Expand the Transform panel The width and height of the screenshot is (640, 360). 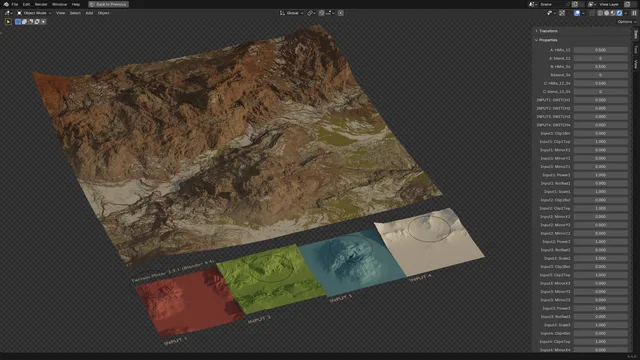click(548, 31)
